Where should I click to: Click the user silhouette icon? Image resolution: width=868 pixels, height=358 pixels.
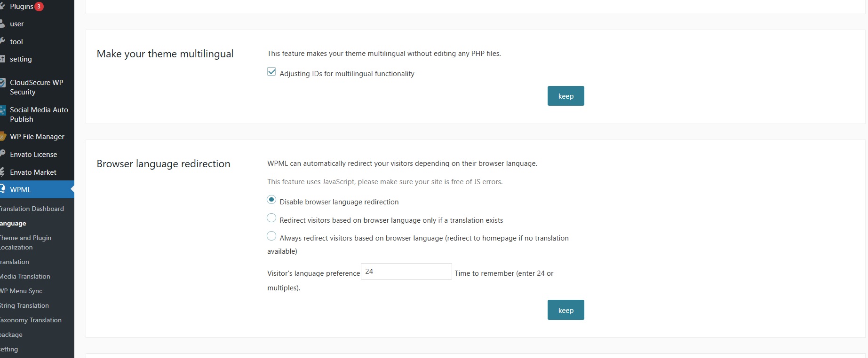pyautogui.click(x=2, y=24)
